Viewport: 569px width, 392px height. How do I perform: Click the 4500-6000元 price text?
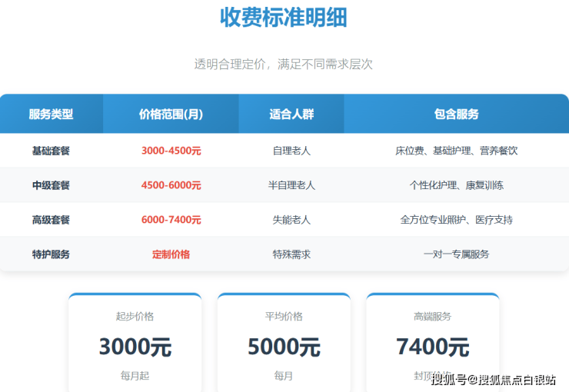coord(171,185)
